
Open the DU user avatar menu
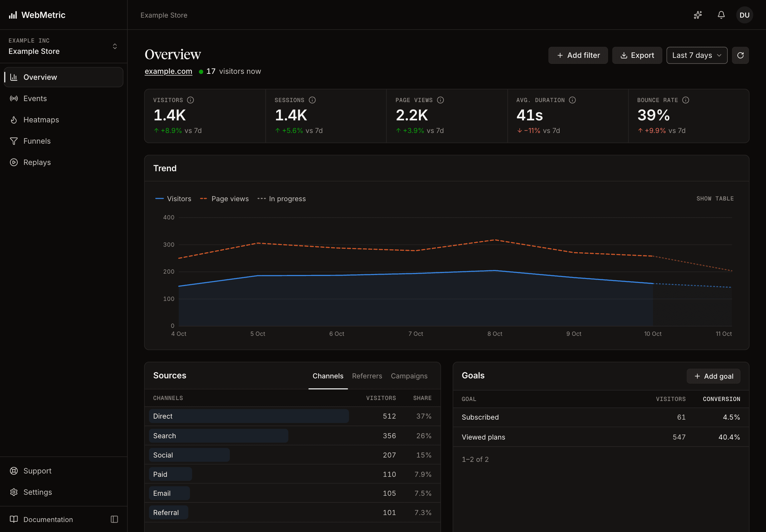click(744, 15)
